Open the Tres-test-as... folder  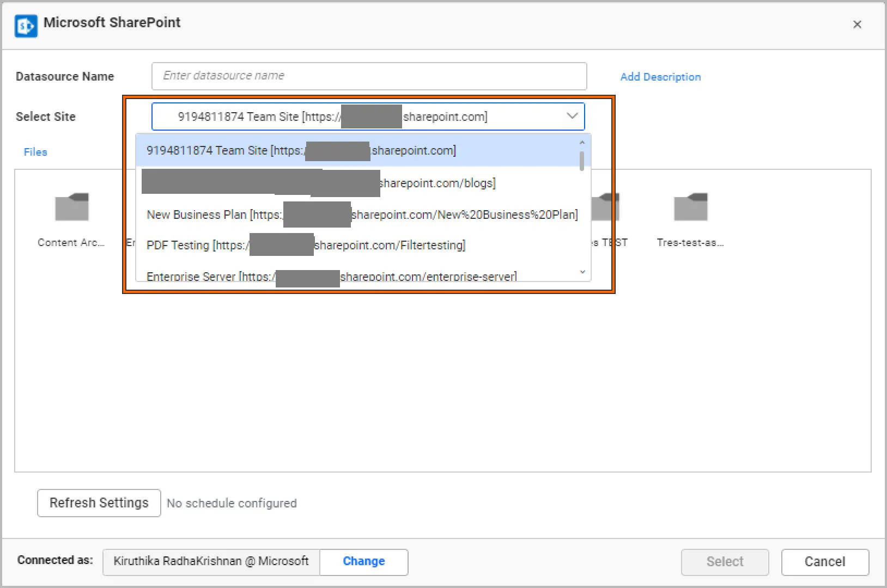click(690, 207)
